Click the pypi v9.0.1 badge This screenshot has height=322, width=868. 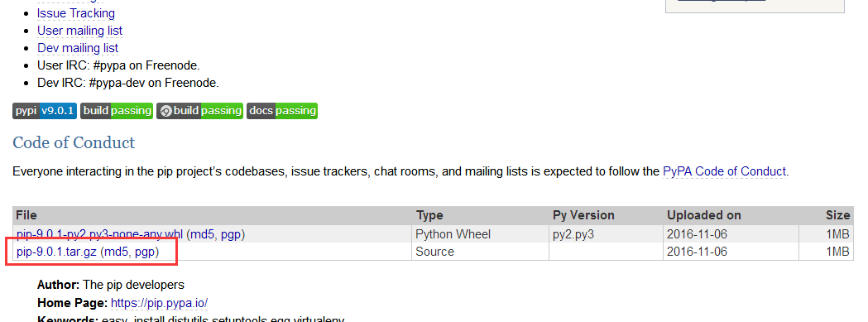(45, 111)
